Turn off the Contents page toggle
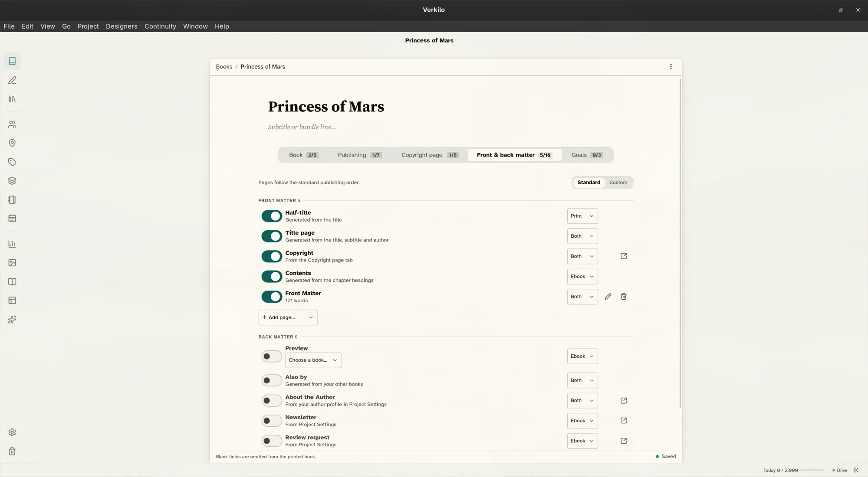 [x=272, y=277]
